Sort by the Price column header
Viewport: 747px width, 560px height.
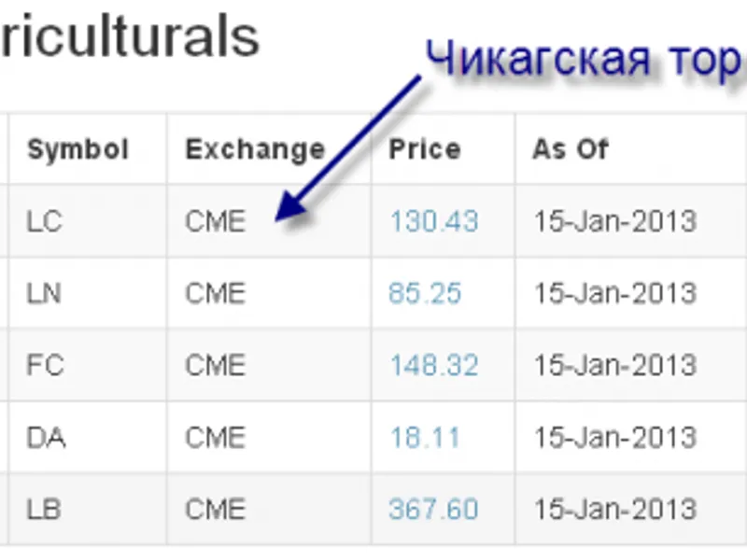(x=425, y=149)
